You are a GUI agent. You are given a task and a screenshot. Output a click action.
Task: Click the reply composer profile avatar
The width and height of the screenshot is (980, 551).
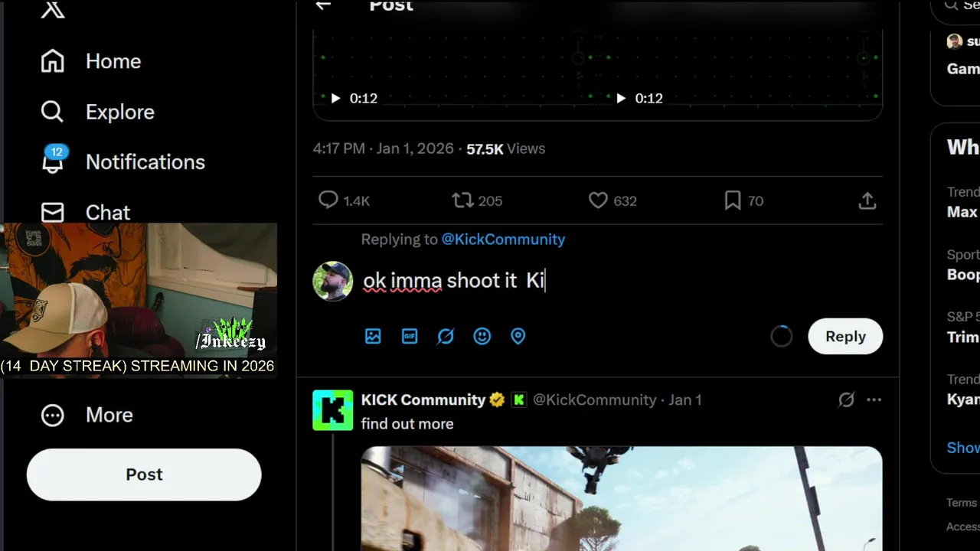pos(333,281)
